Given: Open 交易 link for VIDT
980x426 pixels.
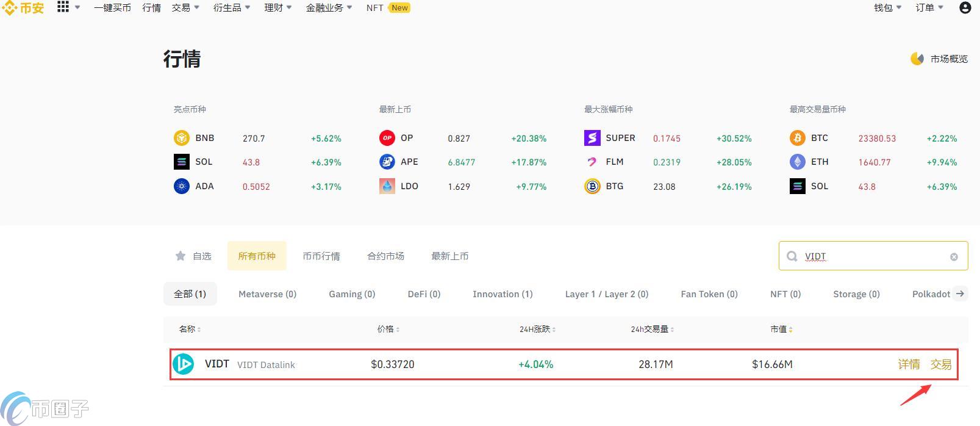Looking at the screenshot, I should click(x=941, y=364).
